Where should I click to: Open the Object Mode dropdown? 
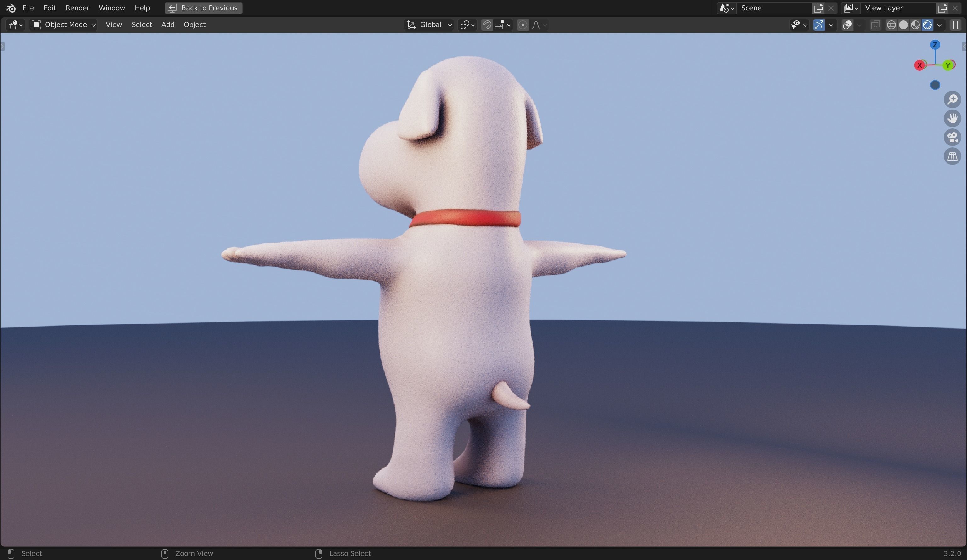coord(64,25)
